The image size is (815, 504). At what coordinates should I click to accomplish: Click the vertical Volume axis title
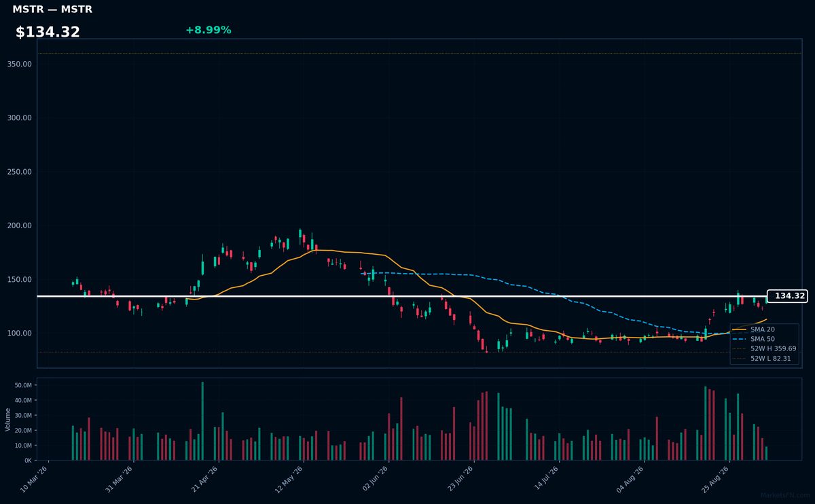7,419
